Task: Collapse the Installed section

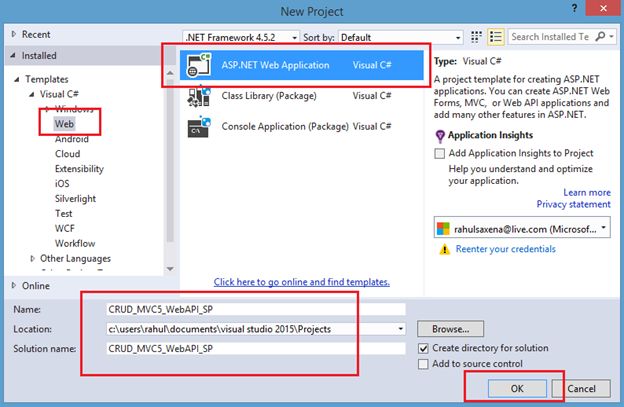Action: pos(13,55)
